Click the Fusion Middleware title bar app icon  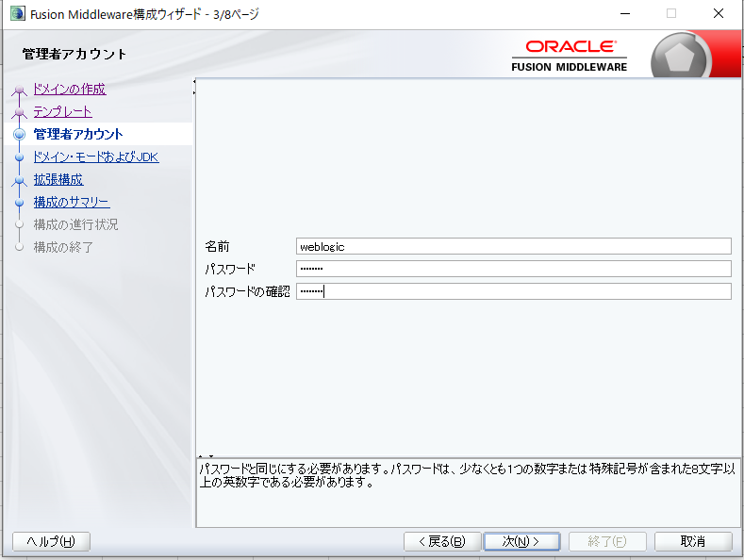(x=17, y=14)
